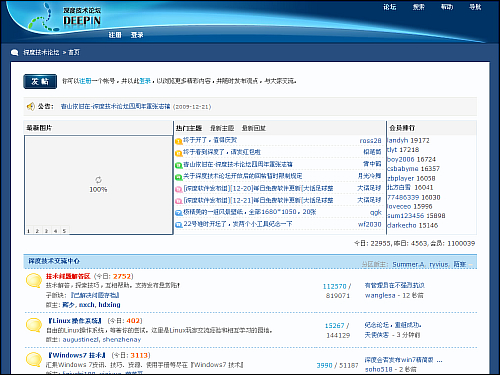The height and width of the screenshot is (375, 500).
Task: Open the announcement link dated 2009-12-21
Action: click(x=115, y=107)
